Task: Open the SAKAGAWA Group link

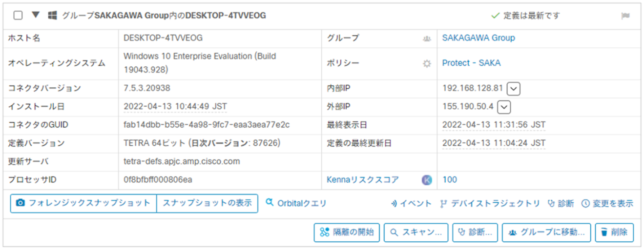Action: (x=478, y=38)
